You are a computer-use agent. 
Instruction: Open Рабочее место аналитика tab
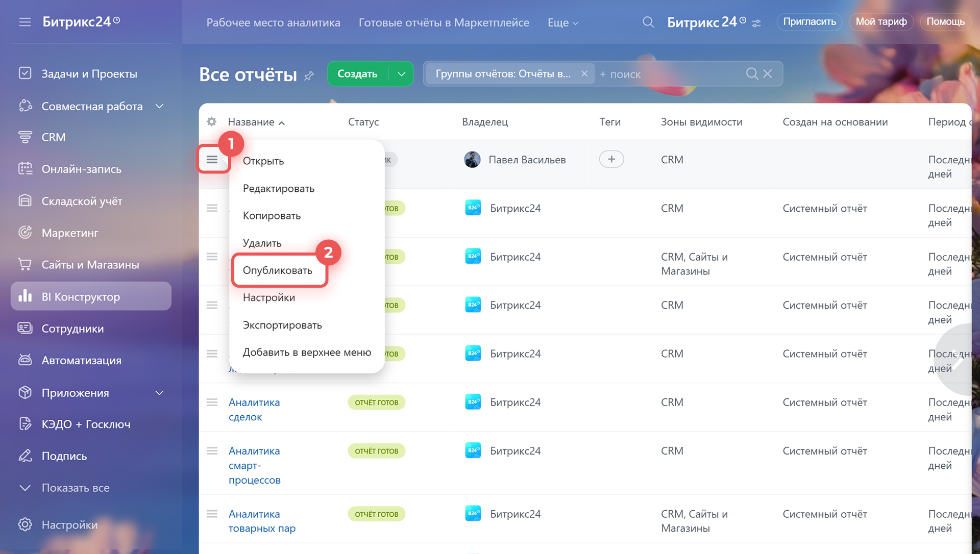tap(273, 22)
